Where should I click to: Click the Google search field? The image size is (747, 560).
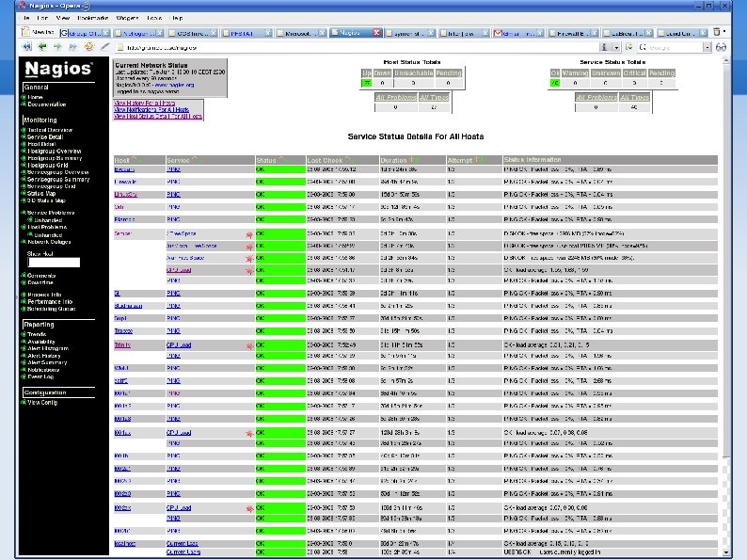pos(675,47)
